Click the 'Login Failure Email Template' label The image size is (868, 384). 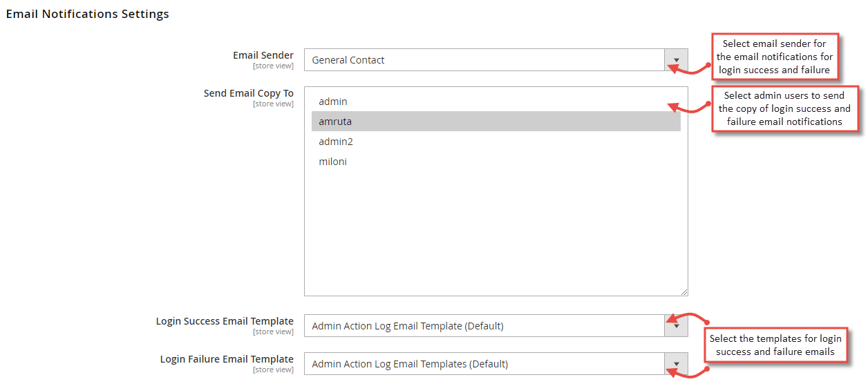pos(227,359)
